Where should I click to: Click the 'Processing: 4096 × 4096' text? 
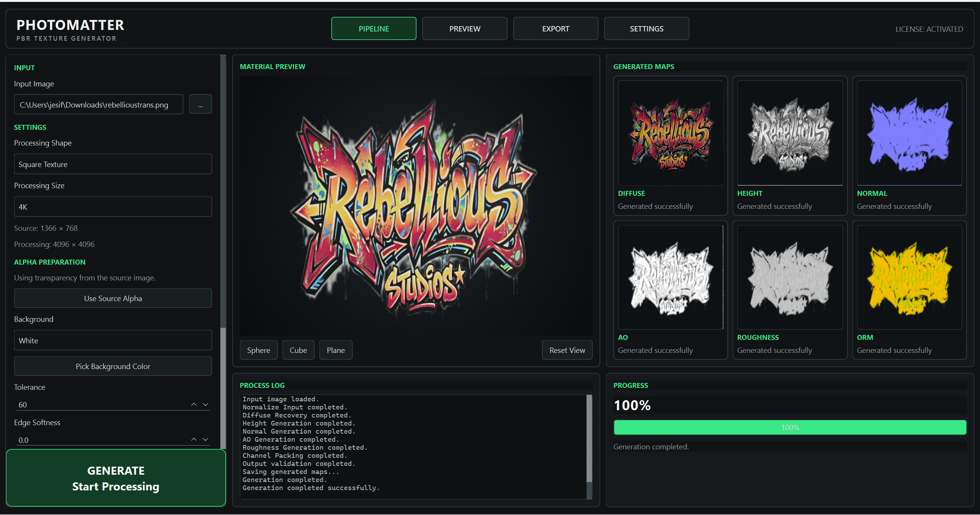coord(54,244)
